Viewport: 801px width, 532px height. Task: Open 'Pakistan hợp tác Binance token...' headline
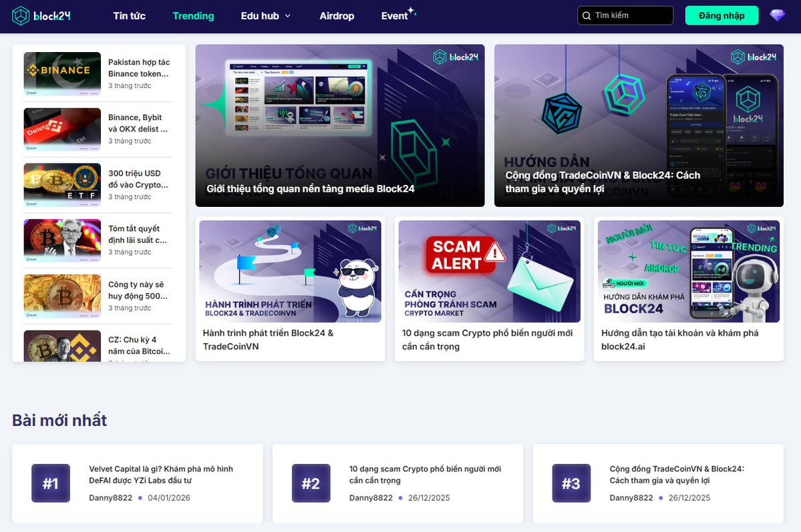(x=139, y=68)
